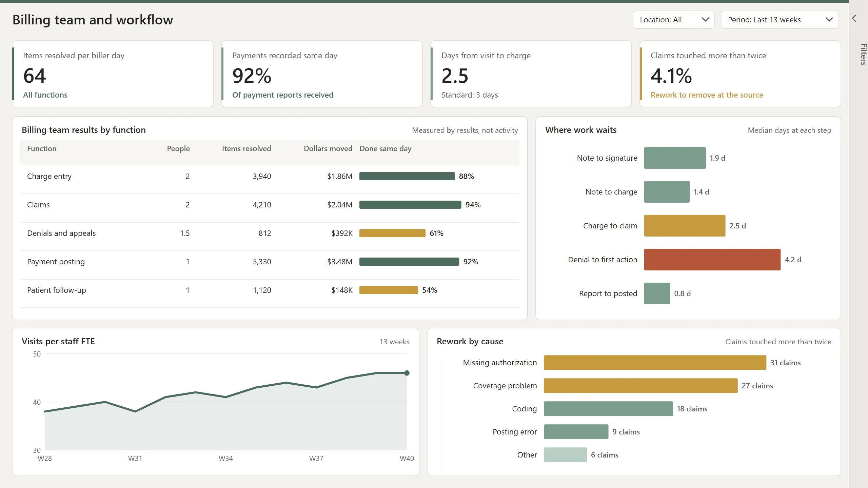Select the red Denial to first action bar
Image resolution: width=868 pixels, height=488 pixels.
712,260
